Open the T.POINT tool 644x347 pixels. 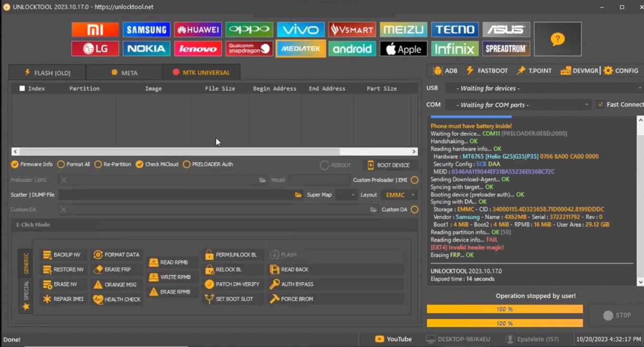coord(534,70)
